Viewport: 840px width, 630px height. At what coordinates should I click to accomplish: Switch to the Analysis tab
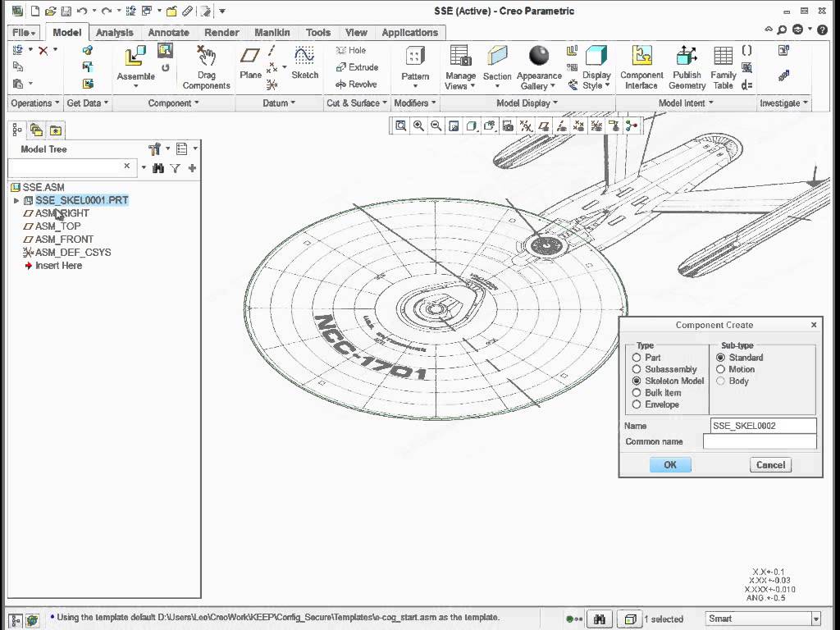114,33
